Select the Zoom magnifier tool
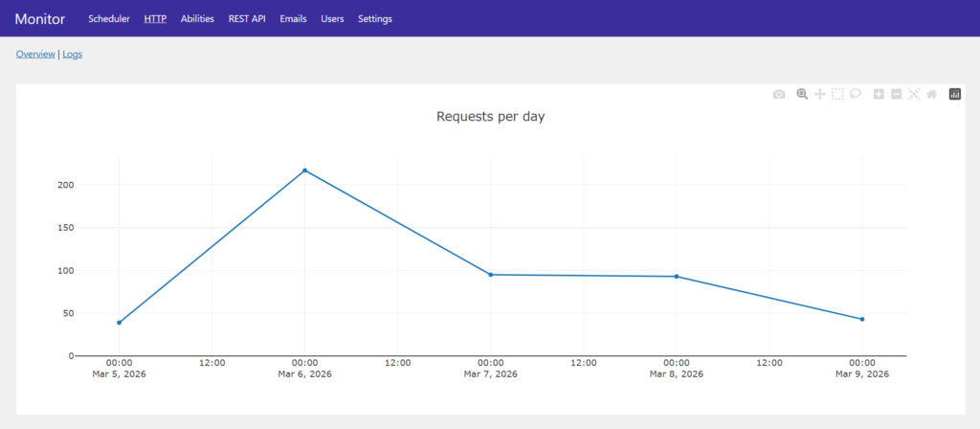This screenshot has height=429, width=980. [x=802, y=94]
